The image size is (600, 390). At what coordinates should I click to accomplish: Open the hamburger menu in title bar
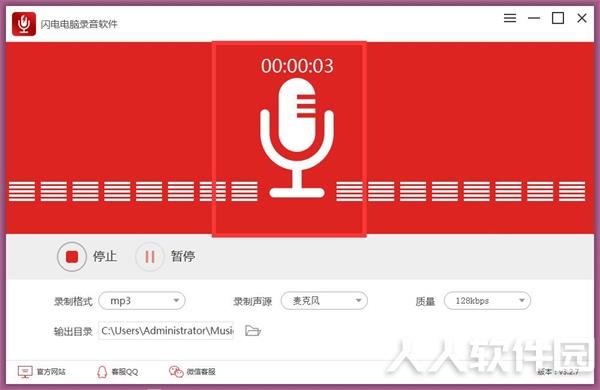510,18
